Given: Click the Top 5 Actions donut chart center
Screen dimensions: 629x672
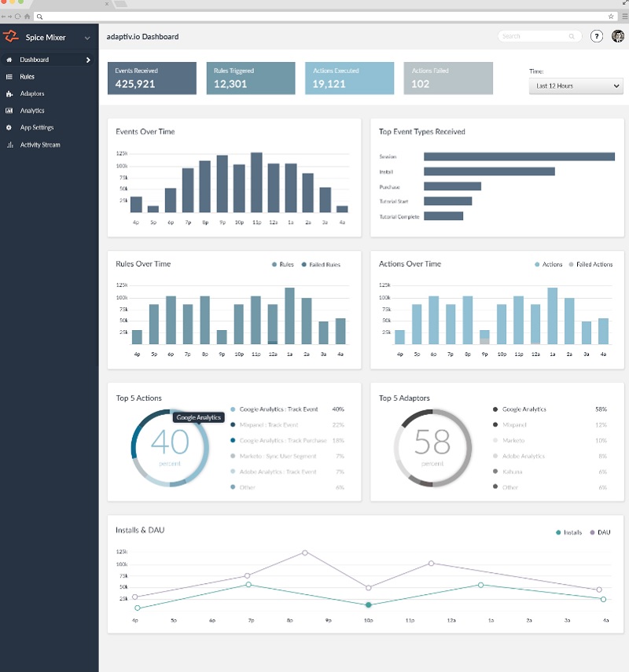Looking at the screenshot, I should point(170,448).
